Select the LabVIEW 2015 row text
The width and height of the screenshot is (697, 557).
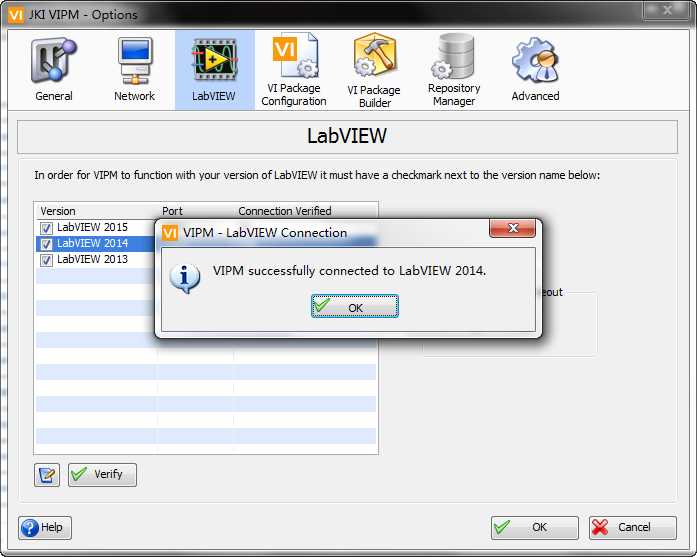pyautogui.click(x=92, y=227)
